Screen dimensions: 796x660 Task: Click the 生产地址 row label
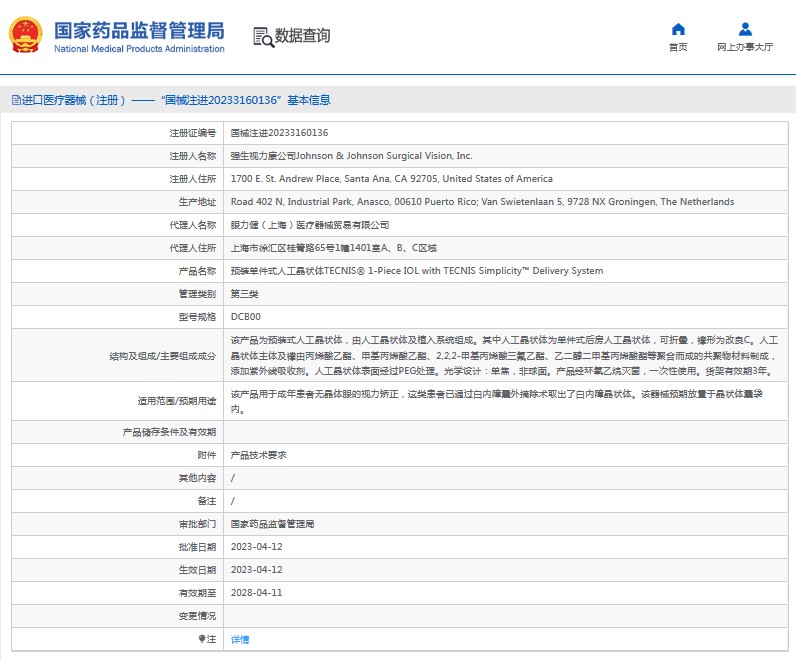pyautogui.click(x=197, y=202)
